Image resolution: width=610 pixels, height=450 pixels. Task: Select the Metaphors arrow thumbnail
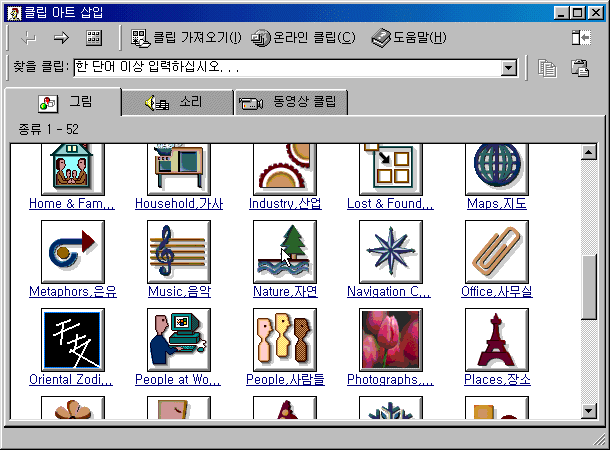click(x=73, y=252)
